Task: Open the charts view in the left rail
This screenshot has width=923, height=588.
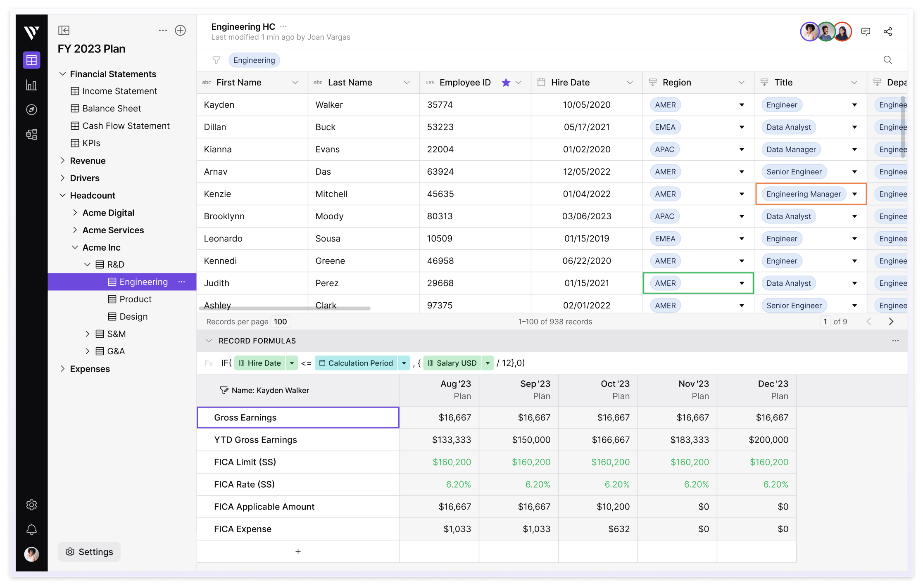Action: pos(31,85)
